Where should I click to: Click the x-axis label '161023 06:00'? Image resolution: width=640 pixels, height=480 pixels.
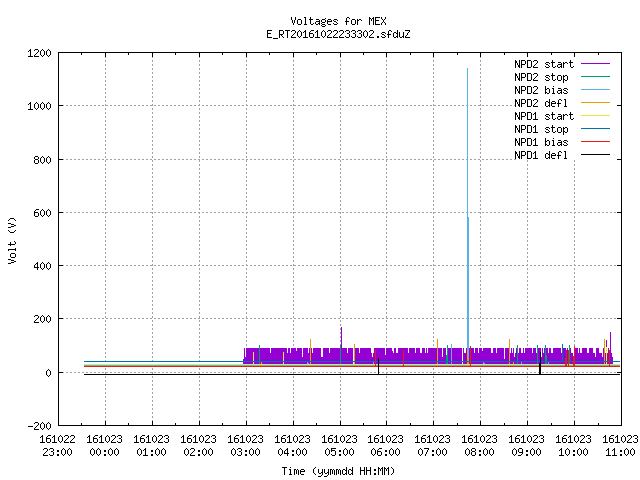tap(386, 446)
